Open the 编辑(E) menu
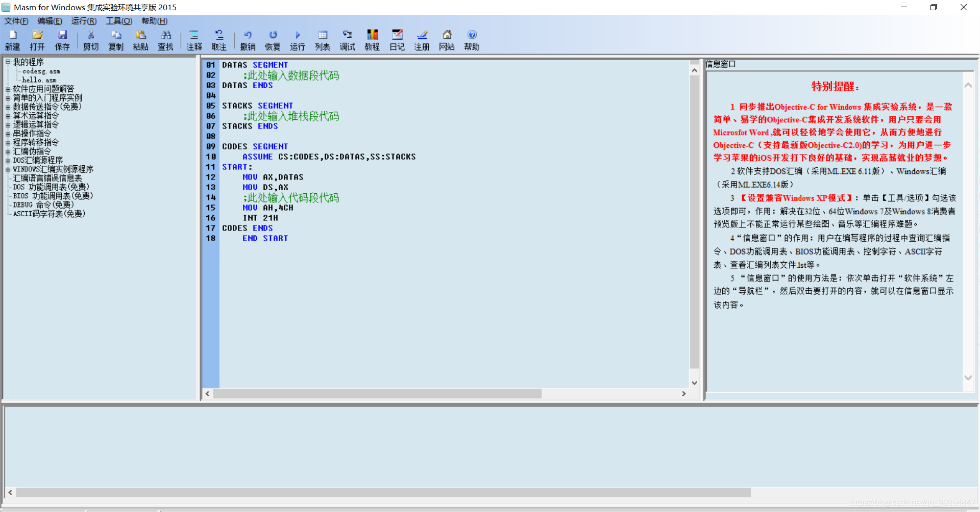Screen dimensions: 980x512 click(x=50, y=21)
